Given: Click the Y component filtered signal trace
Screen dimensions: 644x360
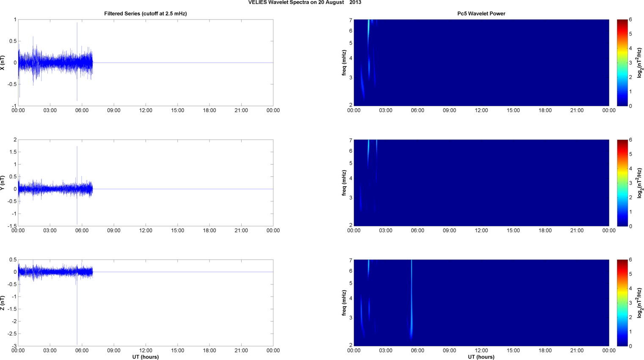Looking at the screenshot, I should coord(55,189).
